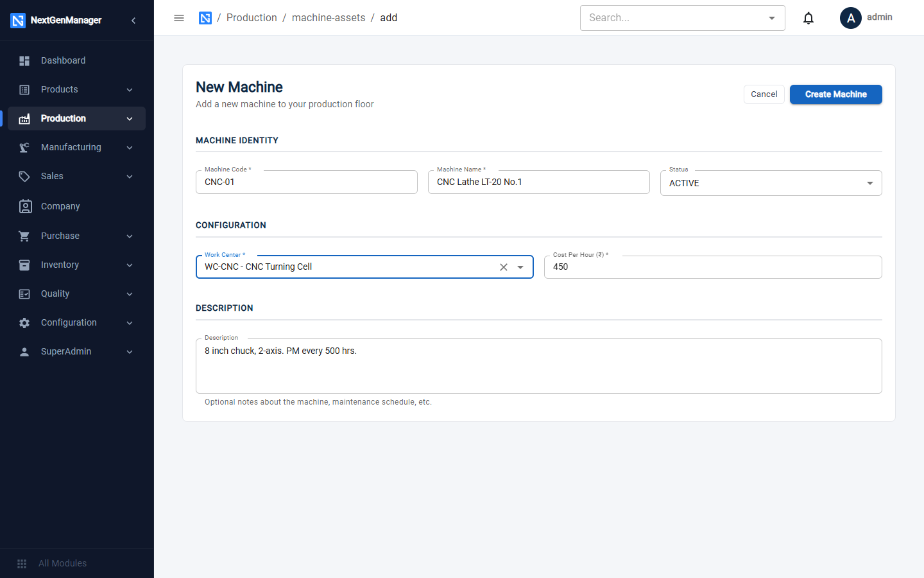Image resolution: width=924 pixels, height=578 pixels.
Task: Click the Machine Name input field
Action: (539, 182)
